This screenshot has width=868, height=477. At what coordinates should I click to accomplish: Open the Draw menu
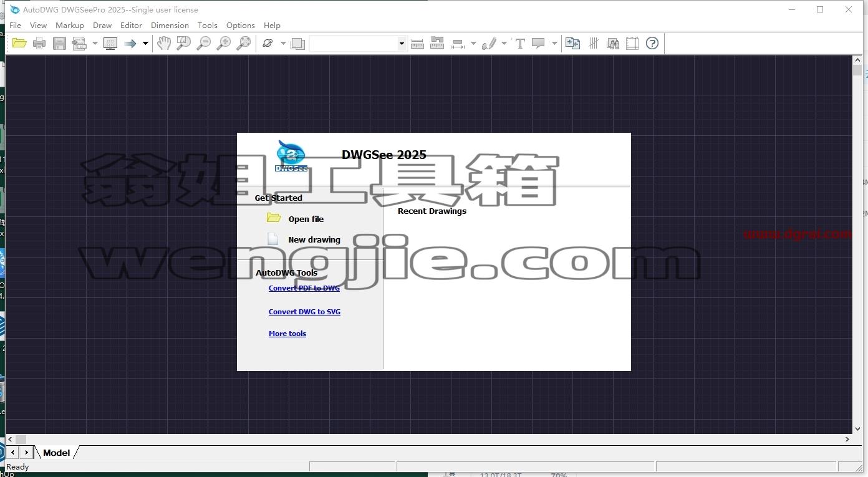102,25
